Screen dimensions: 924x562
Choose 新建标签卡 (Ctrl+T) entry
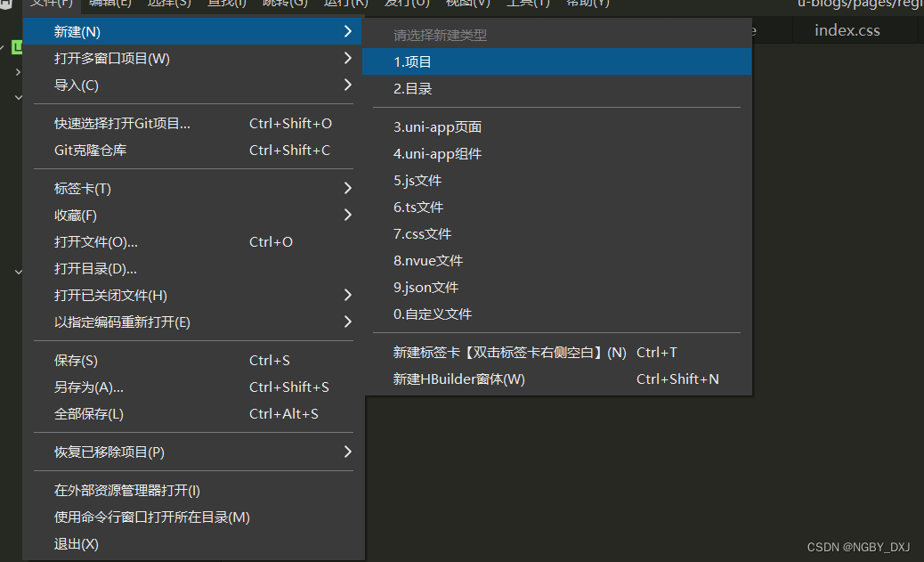coord(557,352)
